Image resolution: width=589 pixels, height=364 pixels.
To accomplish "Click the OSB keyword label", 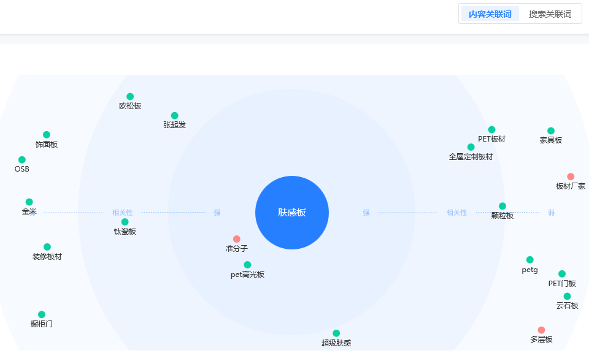I will click(x=22, y=169).
